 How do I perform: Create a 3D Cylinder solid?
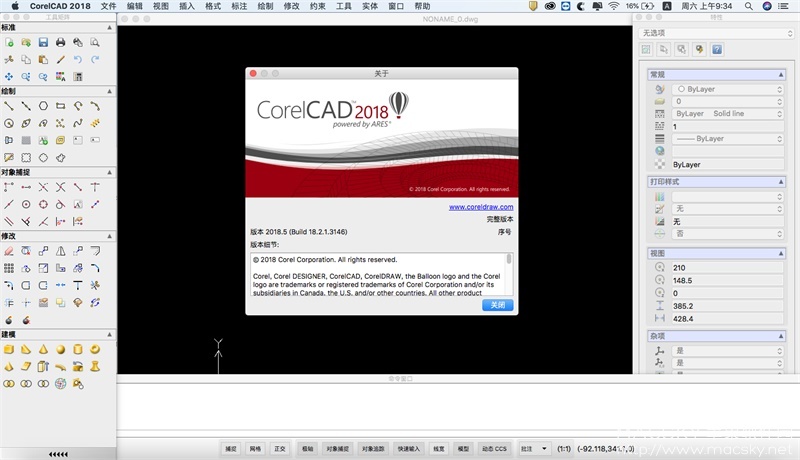pos(78,349)
